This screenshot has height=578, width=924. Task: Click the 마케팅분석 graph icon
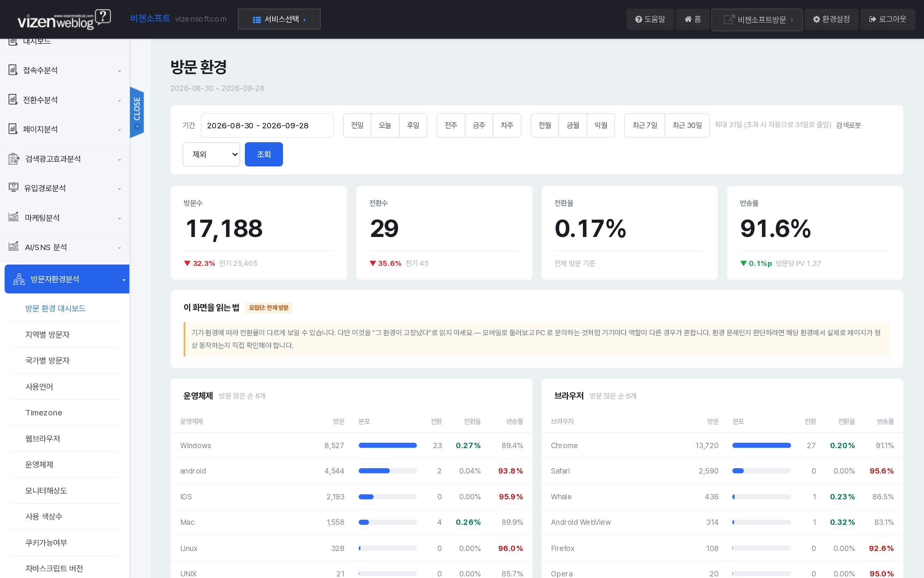tap(13, 217)
